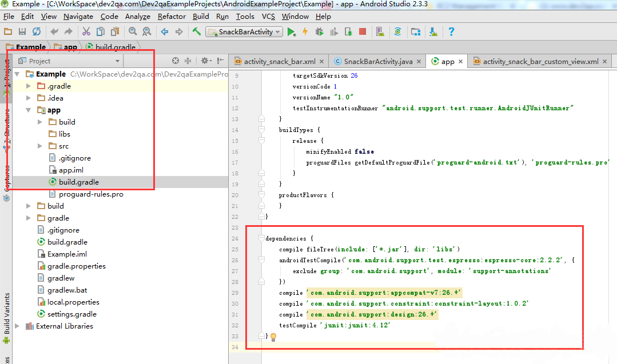The image size is (617, 364).
Task: Expand the gradle folder arrow
Action: tap(29, 218)
